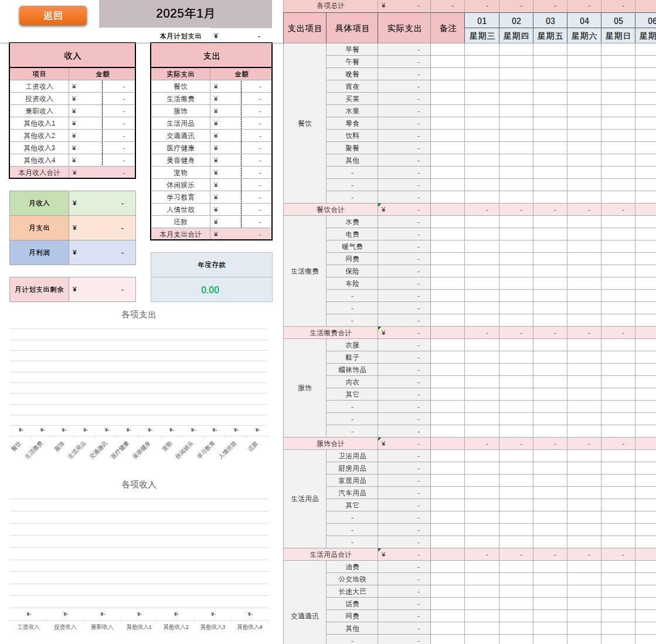The height and width of the screenshot is (644, 656).
Task: Click the 星期六 weekday header cell
Action: coord(584,36)
